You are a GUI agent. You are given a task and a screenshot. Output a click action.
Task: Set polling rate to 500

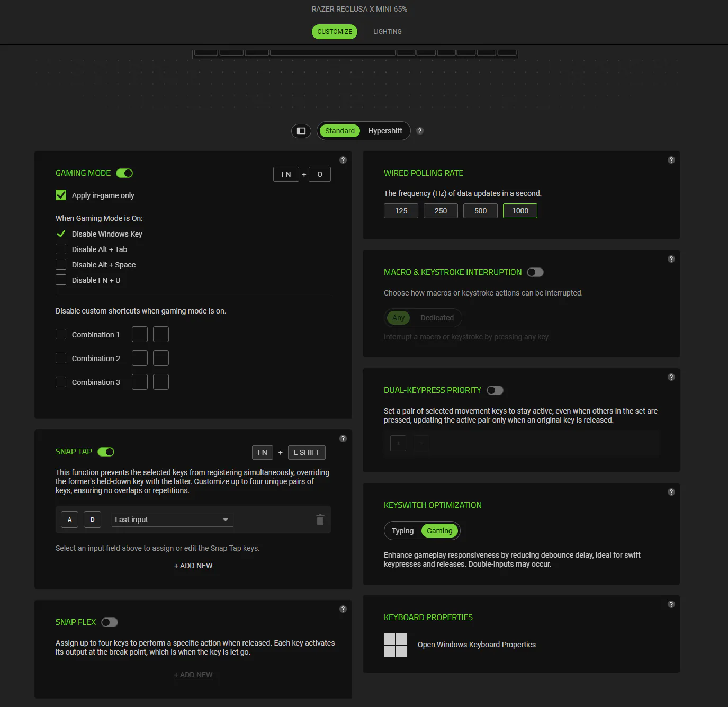click(480, 211)
